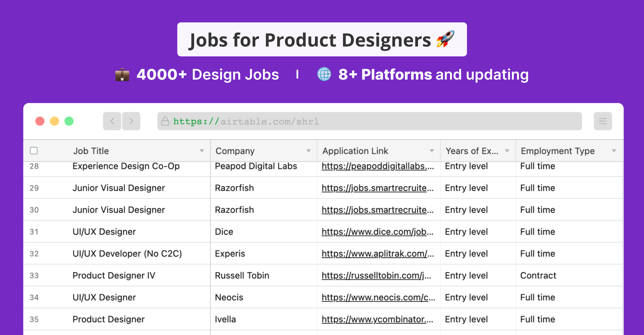Viewport: 644px width, 335px height.
Task: Click Full time in the Neocis row
Action: (x=538, y=297)
